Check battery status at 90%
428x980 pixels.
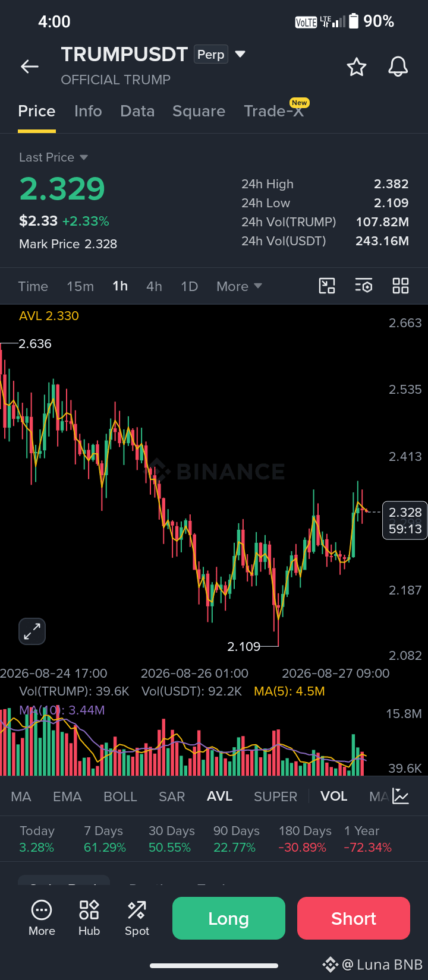[372, 21]
